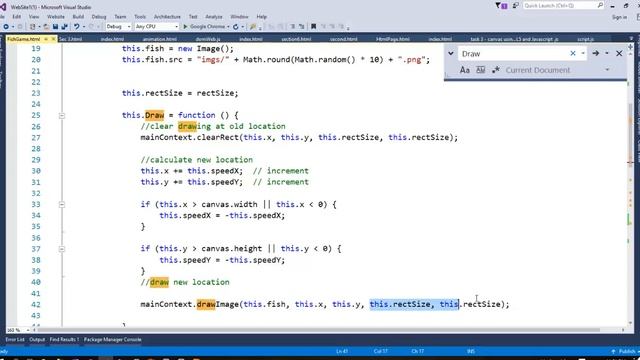Open the Package Manager Console tab

113,340
